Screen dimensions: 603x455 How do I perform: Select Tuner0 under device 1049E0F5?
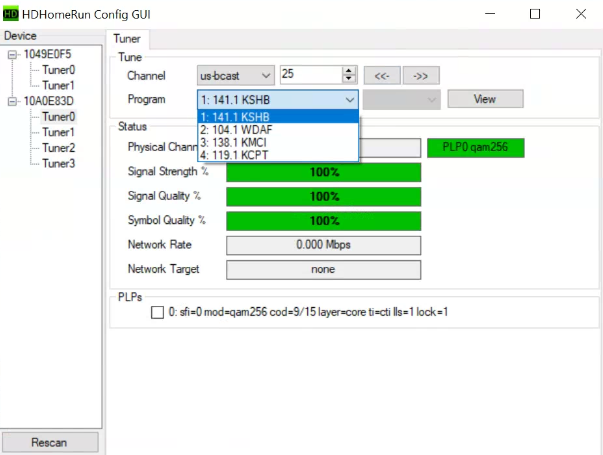58,70
